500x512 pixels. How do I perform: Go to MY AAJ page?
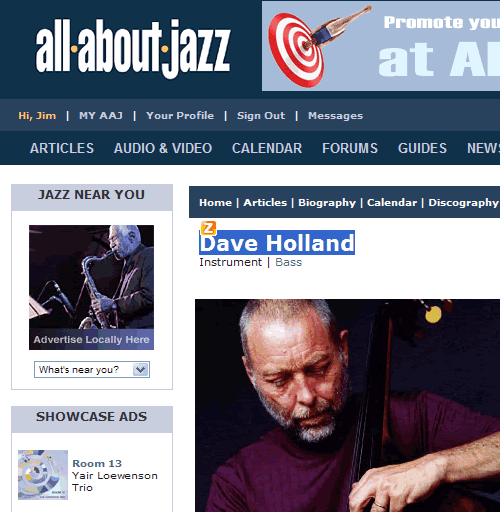point(101,116)
